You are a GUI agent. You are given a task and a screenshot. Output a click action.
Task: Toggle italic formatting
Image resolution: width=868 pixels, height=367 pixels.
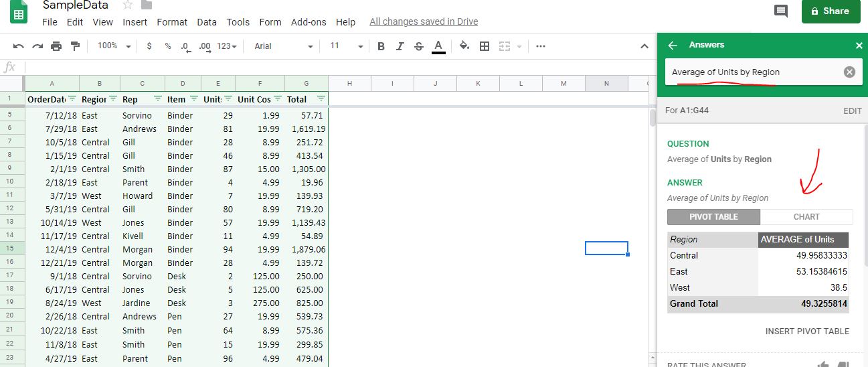[x=400, y=46]
